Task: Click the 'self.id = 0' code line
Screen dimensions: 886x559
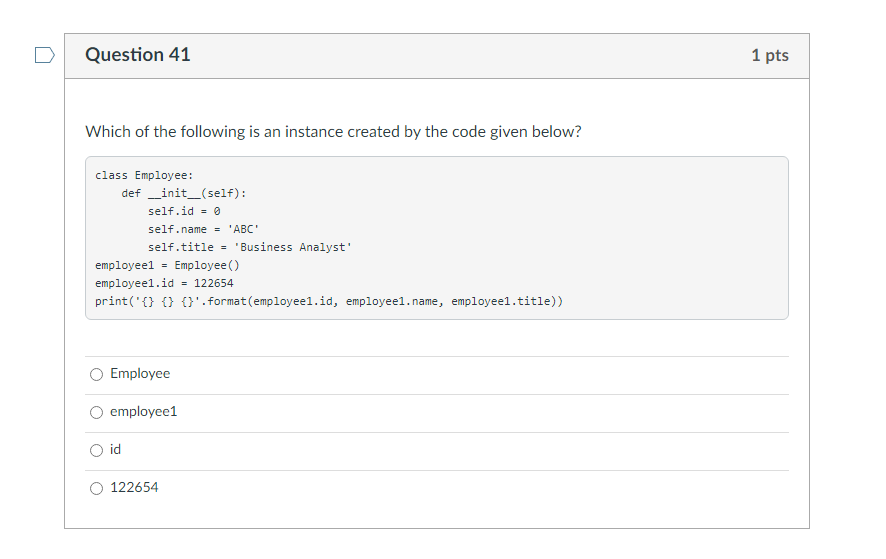Action: point(183,211)
